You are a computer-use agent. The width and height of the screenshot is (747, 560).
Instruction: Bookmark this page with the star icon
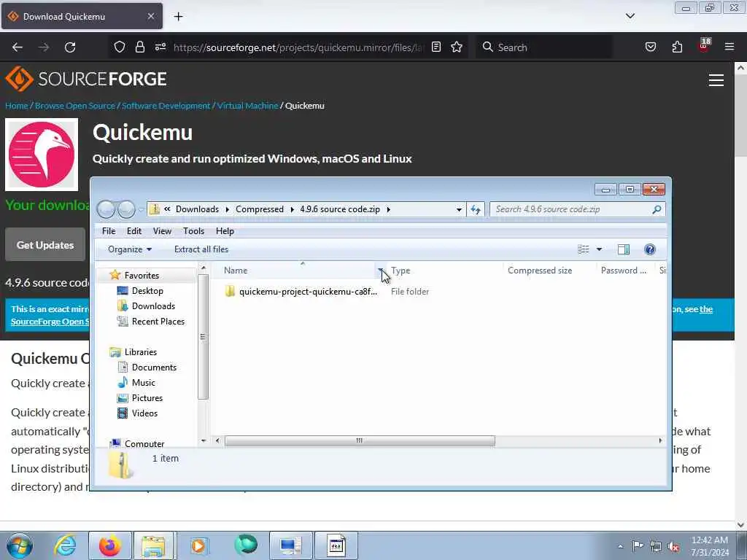[x=457, y=47]
